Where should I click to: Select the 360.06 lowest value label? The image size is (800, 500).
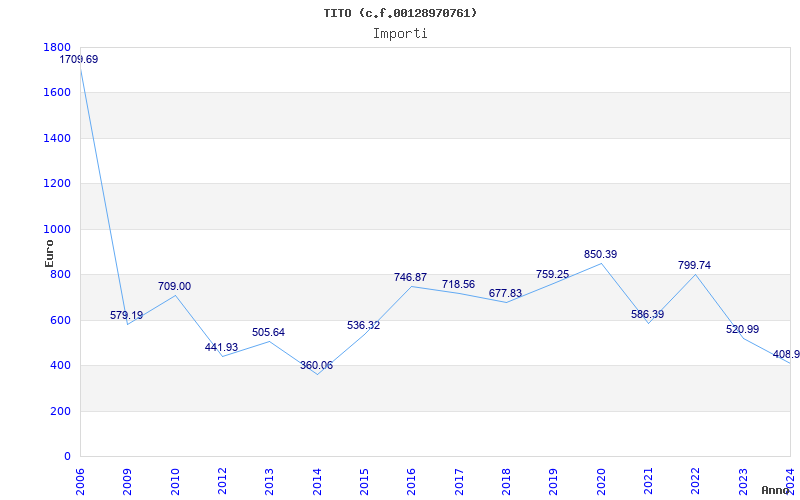pyautogui.click(x=316, y=366)
